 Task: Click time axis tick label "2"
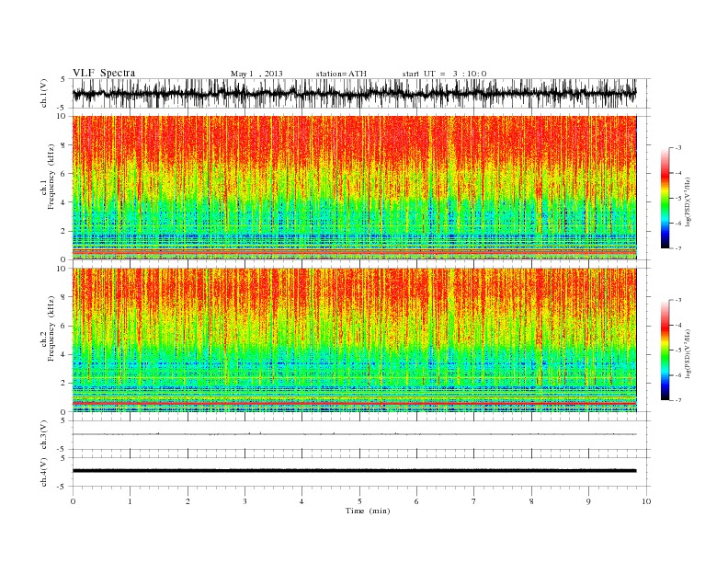point(188,501)
